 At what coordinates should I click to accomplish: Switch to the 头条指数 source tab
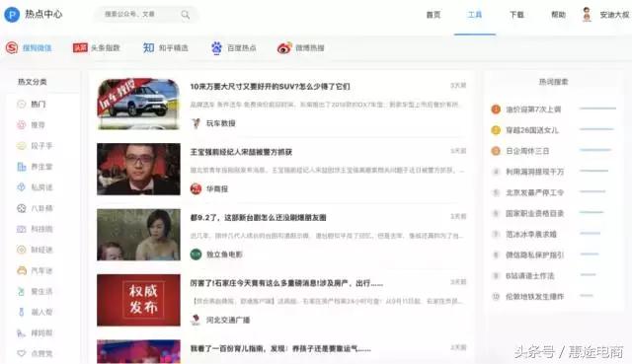[x=97, y=48]
